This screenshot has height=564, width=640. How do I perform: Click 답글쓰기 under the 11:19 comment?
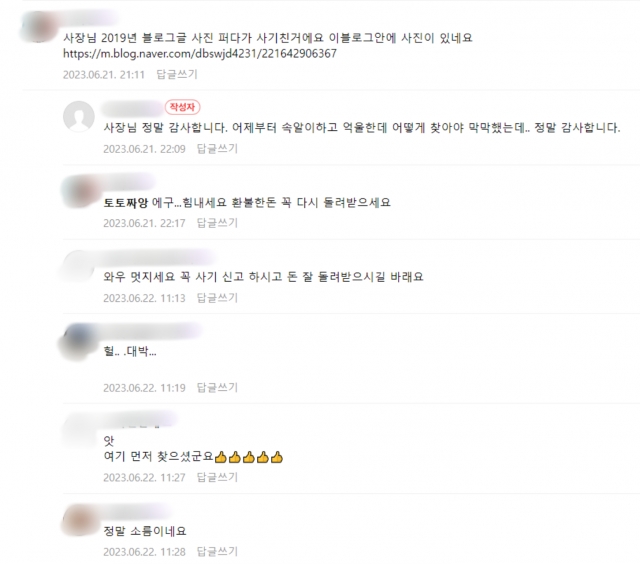point(217,387)
